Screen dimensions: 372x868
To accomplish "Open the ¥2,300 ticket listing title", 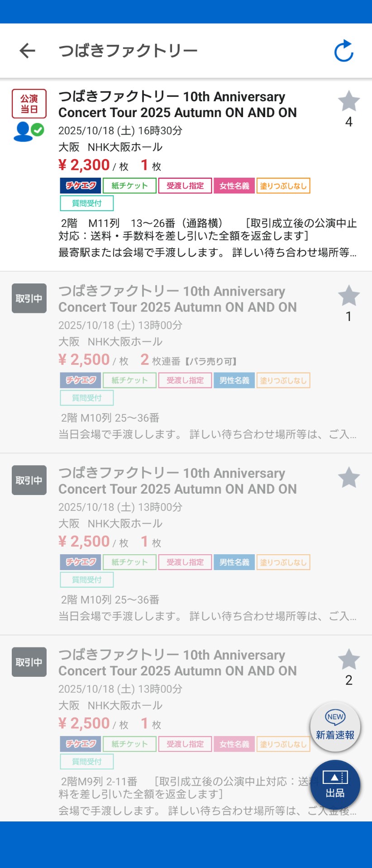I will (x=177, y=104).
